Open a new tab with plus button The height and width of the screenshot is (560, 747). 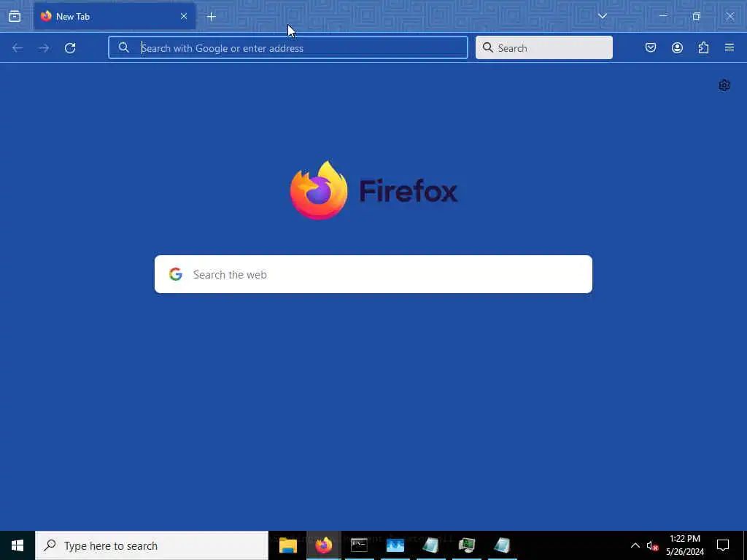coord(212,17)
